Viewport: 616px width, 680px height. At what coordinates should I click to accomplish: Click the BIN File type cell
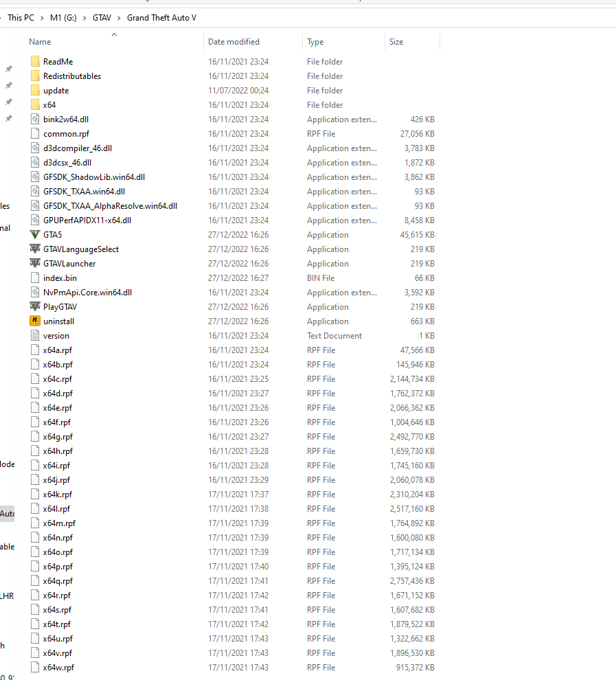320,277
